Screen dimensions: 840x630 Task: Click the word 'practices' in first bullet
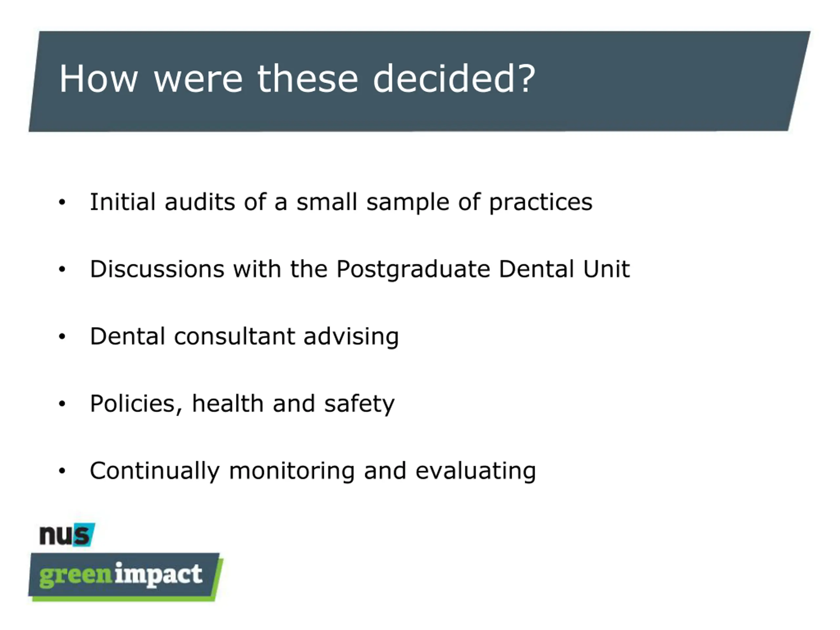click(541, 203)
